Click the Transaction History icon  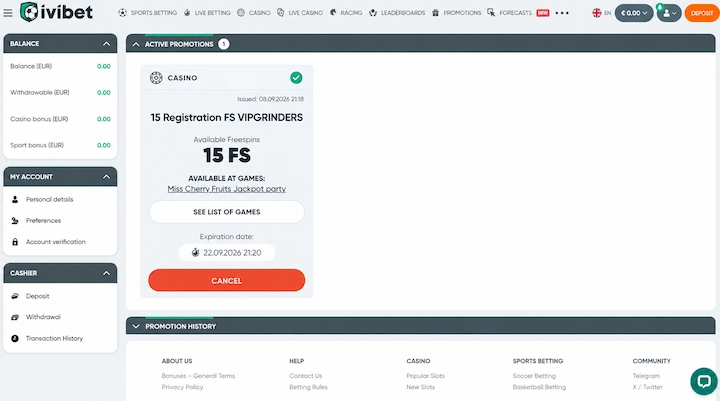[15, 339]
